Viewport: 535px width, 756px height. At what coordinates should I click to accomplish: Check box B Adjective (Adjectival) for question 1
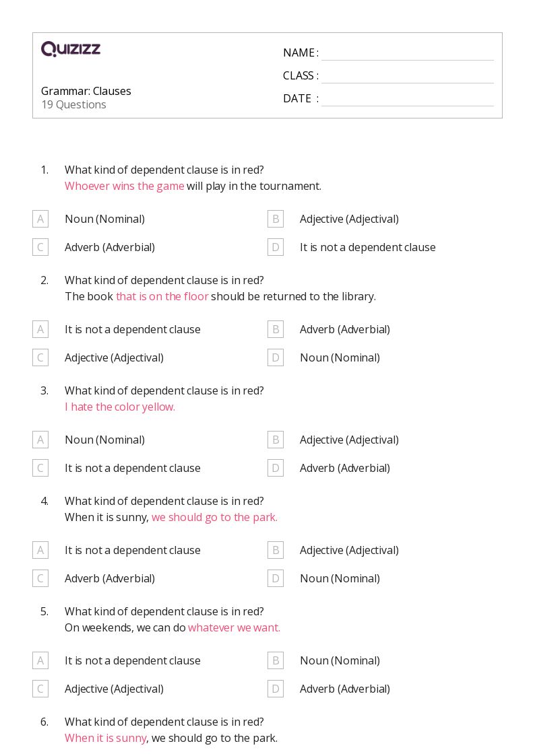coord(276,219)
